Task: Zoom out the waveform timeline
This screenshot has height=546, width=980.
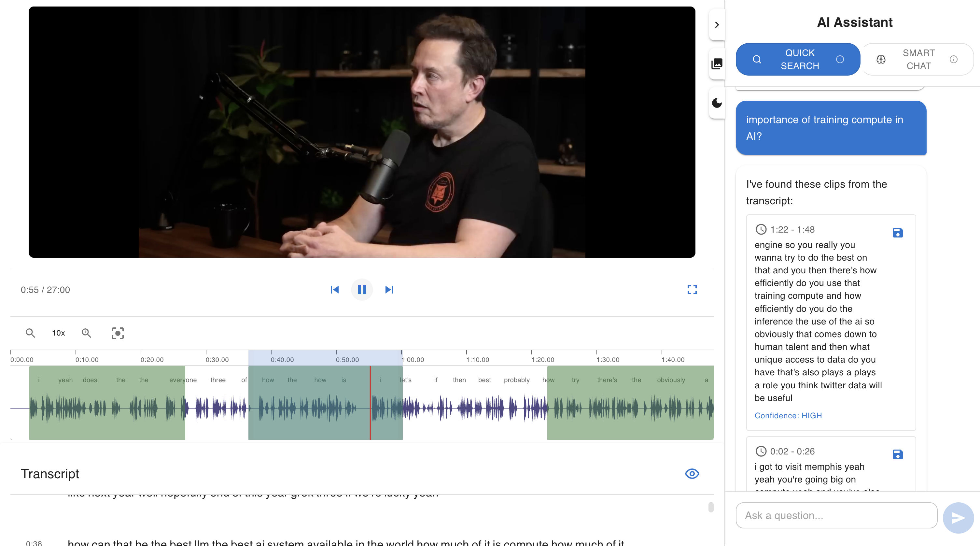Action: (x=30, y=333)
